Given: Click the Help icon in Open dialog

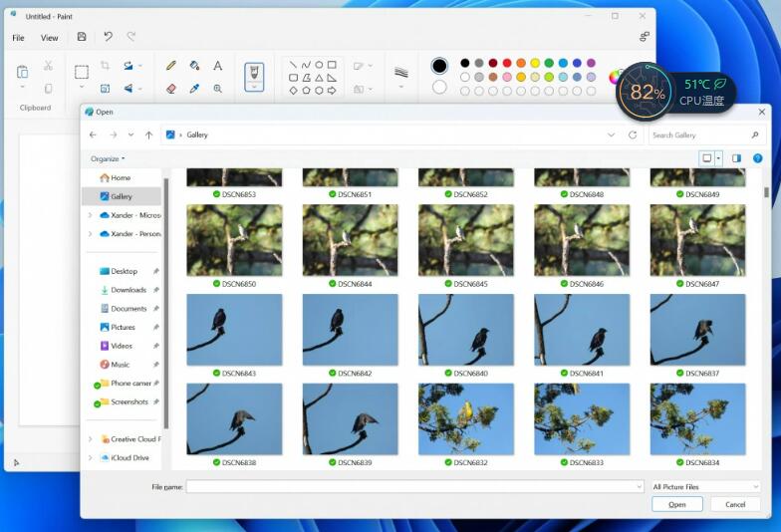Looking at the screenshot, I should [757, 158].
